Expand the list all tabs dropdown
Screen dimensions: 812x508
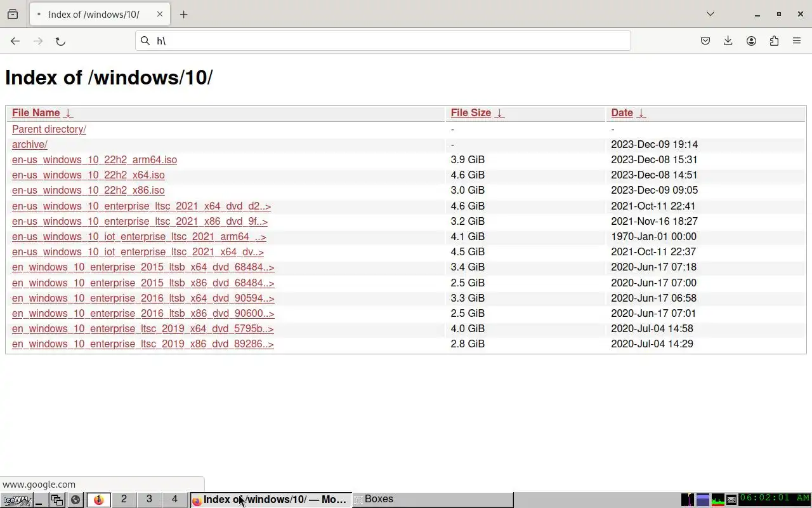(x=710, y=14)
